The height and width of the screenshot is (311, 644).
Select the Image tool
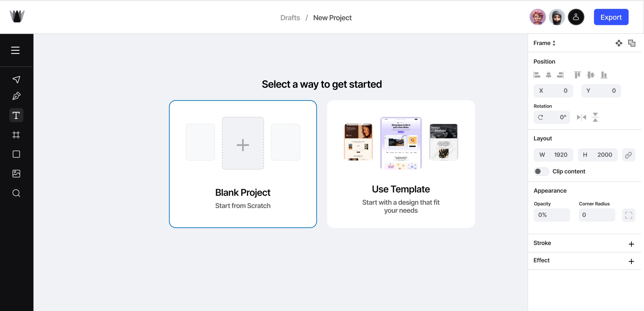[x=16, y=173]
